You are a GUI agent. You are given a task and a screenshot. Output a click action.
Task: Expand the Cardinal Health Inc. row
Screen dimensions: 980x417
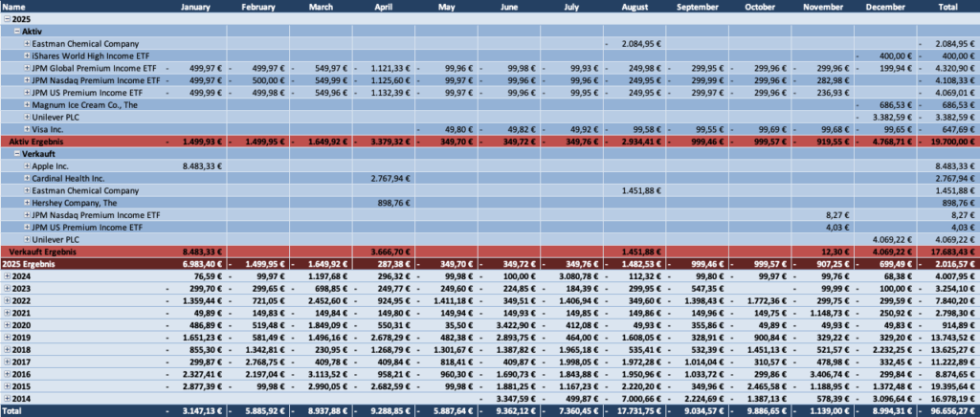27,178
